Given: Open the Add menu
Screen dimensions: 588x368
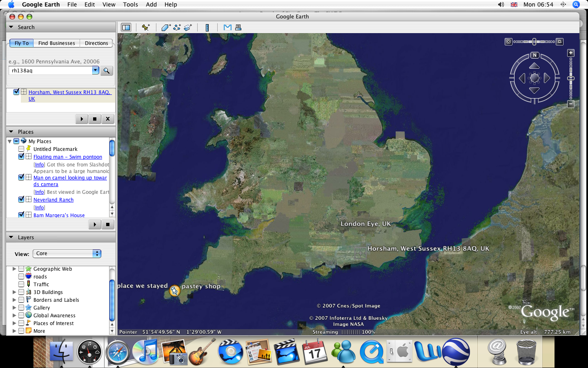Looking at the screenshot, I should [151, 4].
